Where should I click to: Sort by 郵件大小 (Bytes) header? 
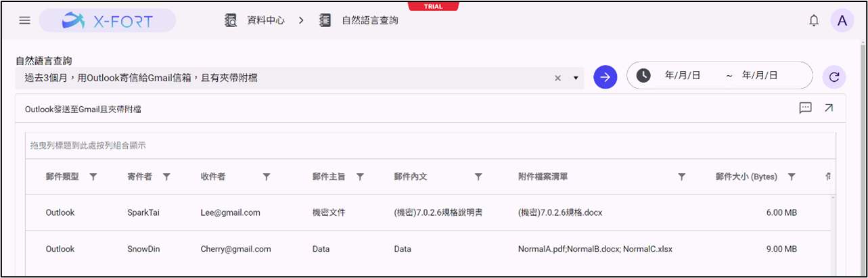[x=746, y=177]
